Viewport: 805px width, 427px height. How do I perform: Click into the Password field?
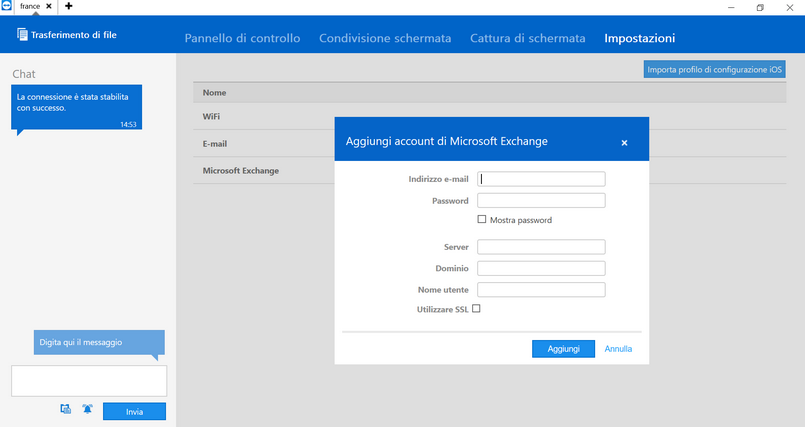pos(541,201)
